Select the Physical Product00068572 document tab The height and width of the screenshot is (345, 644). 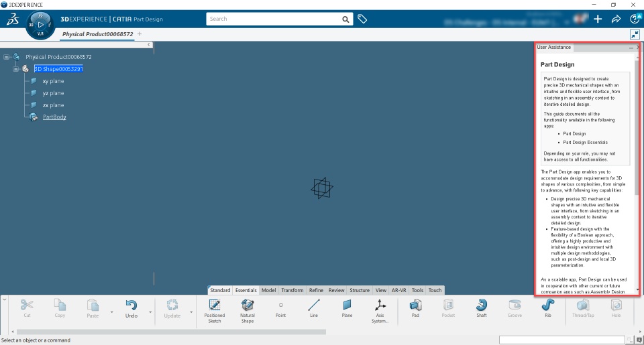[97, 34]
